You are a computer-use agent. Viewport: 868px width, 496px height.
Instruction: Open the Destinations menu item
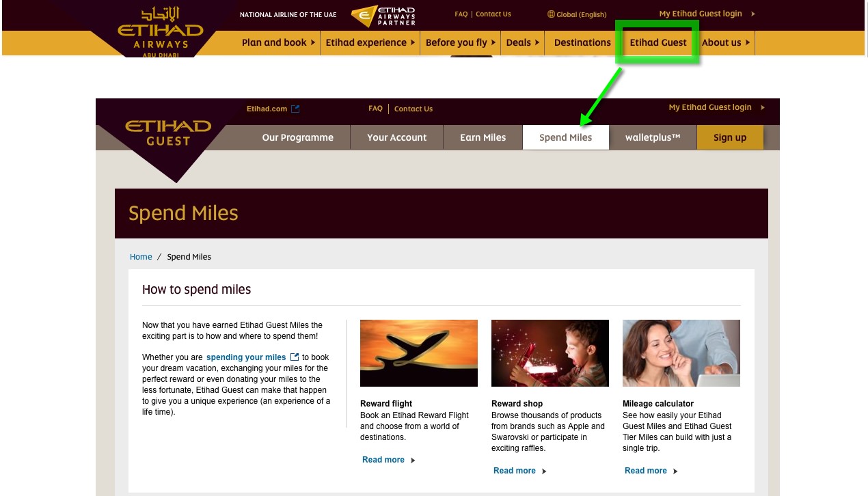(x=582, y=42)
